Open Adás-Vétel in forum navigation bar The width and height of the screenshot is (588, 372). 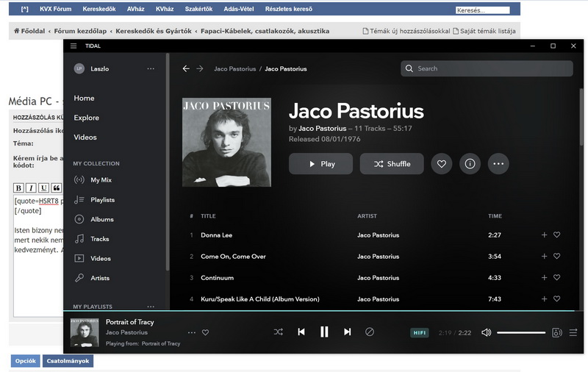click(x=239, y=9)
